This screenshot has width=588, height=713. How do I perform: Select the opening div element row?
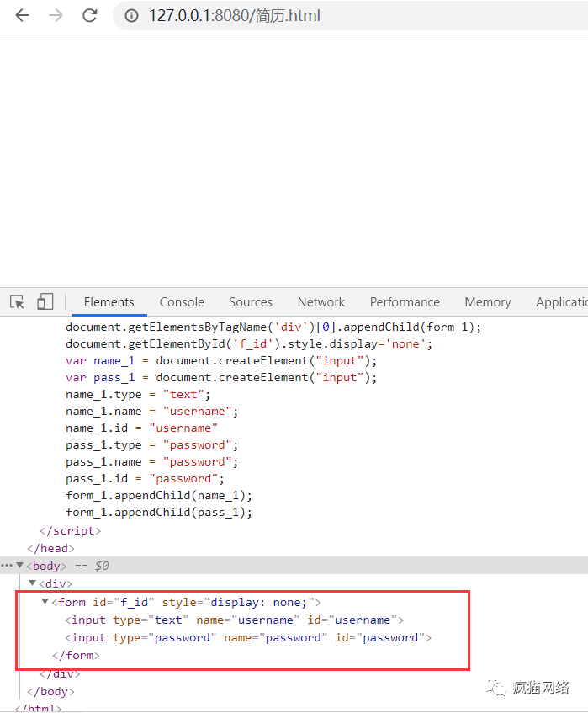point(56,583)
